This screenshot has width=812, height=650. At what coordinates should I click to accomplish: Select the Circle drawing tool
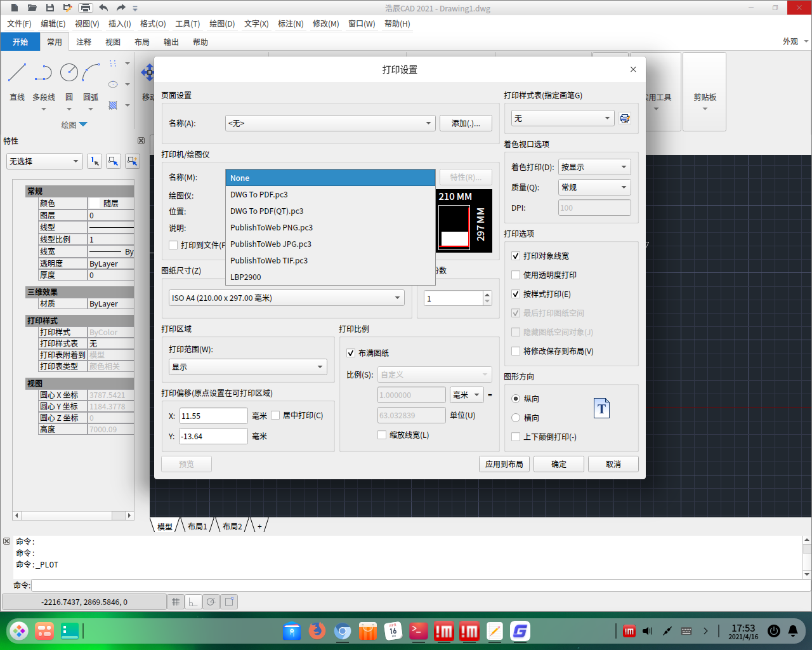(69, 73)
